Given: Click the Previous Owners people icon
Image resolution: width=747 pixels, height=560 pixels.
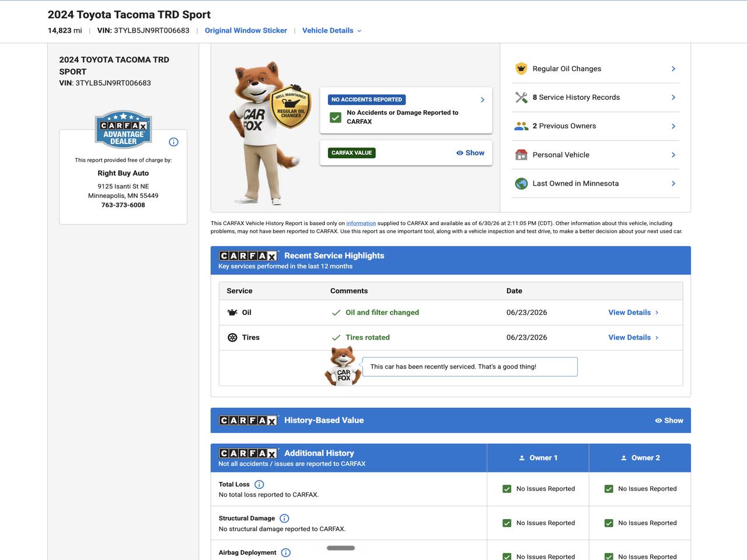Looking at the screenshot, I should tap(521, 126).
